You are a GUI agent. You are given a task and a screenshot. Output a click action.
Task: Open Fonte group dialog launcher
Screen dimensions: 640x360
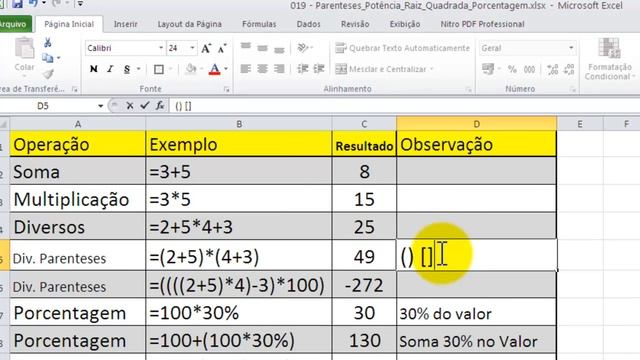point(227,89)
